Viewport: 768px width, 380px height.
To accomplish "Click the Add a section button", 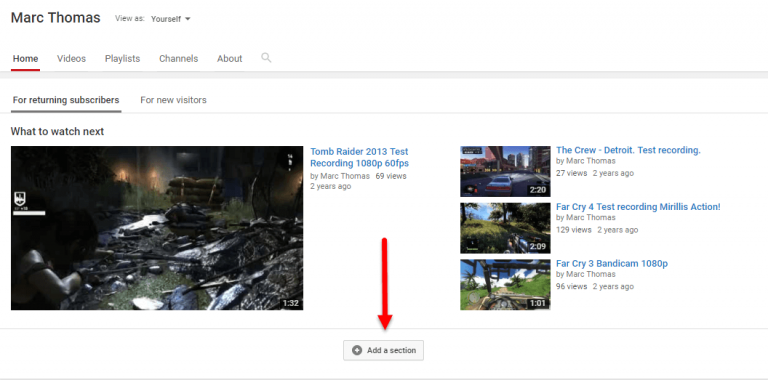I will (x=384, y=351).
